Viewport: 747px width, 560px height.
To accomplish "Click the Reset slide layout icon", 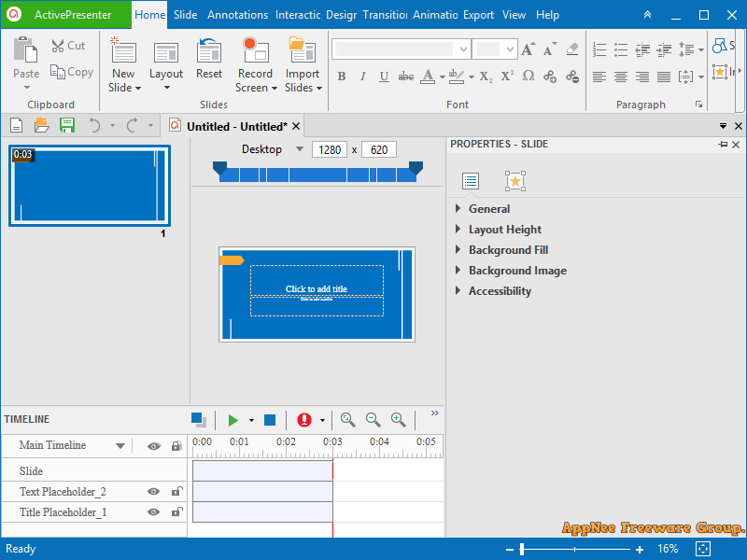I will (209, 51).
